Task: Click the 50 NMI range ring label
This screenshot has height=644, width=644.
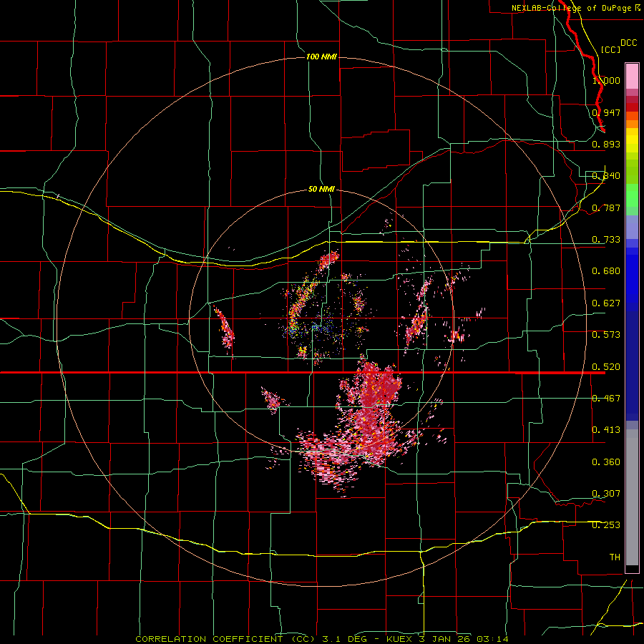Action: pos(321,190)
